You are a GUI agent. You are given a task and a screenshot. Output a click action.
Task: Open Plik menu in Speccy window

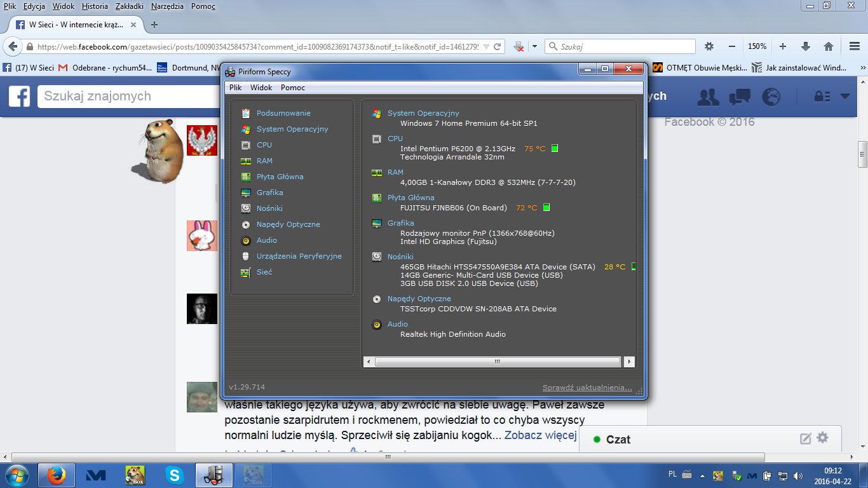click(x=235, y=88)
